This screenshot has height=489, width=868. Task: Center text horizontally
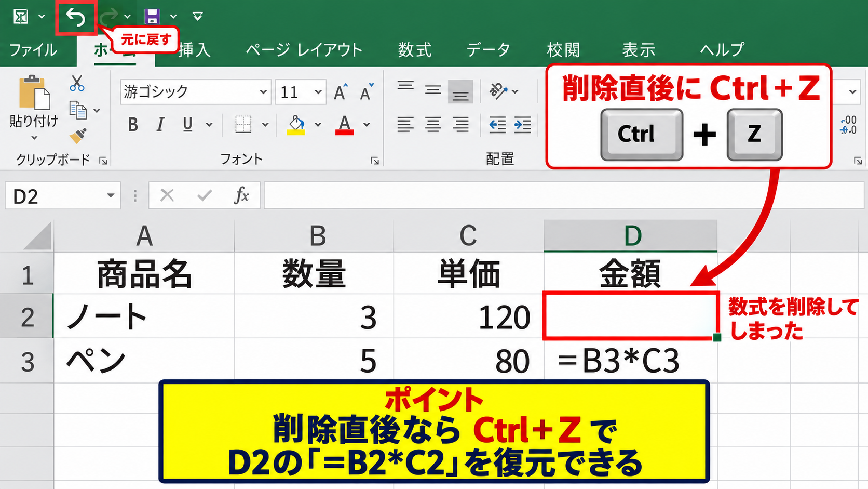click(x=433, y=125)
